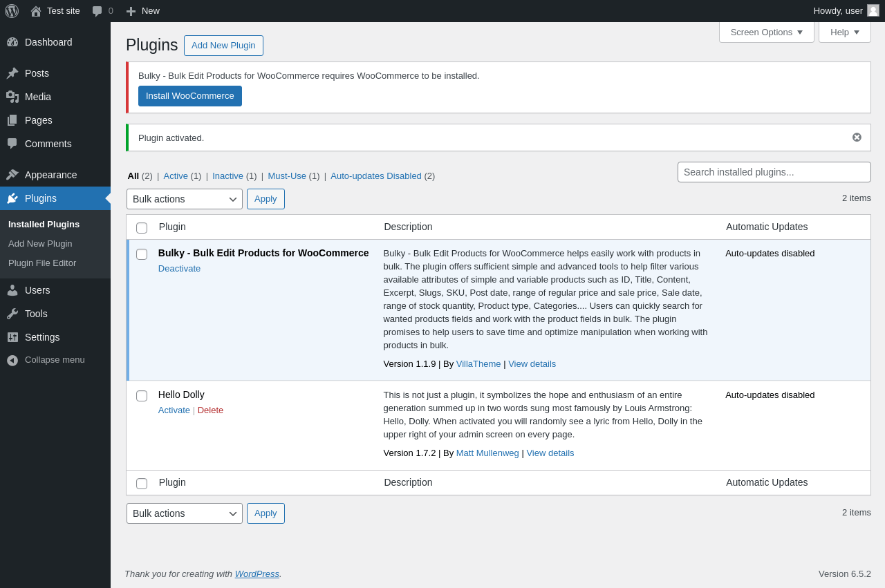Open the Appearance menu label
Viewport: 885px width, 588px height.
pyautogui.click(x=51, y=175)
